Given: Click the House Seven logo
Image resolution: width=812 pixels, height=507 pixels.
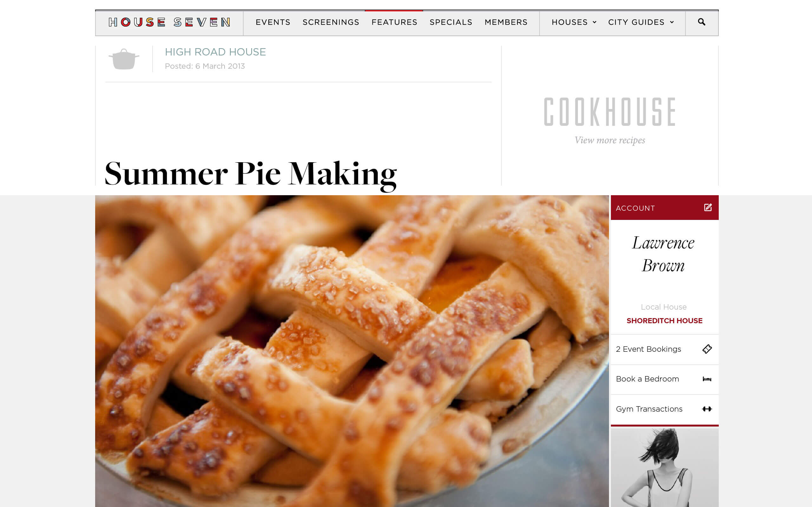Looking at the screenshot, I should pyautogui.click(x=169, y=22).
